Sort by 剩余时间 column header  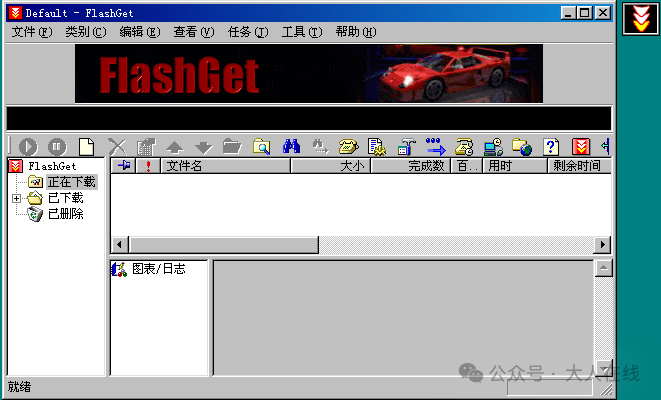(x=579, y=165)
